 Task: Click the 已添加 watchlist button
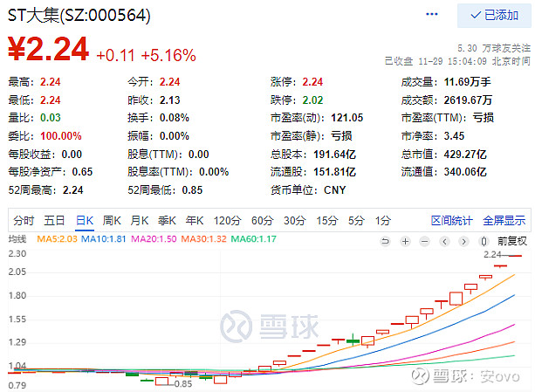[x=494, y=16]
